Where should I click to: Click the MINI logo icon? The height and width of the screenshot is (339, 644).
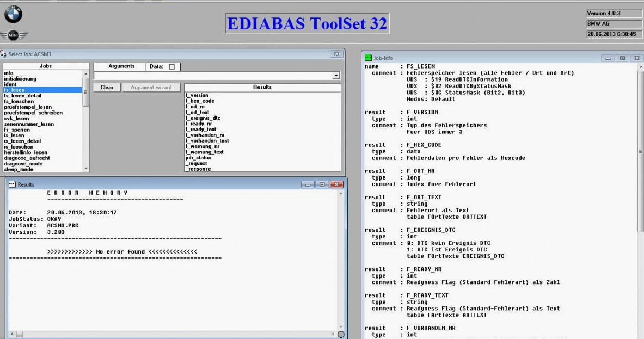coord(14,36)
